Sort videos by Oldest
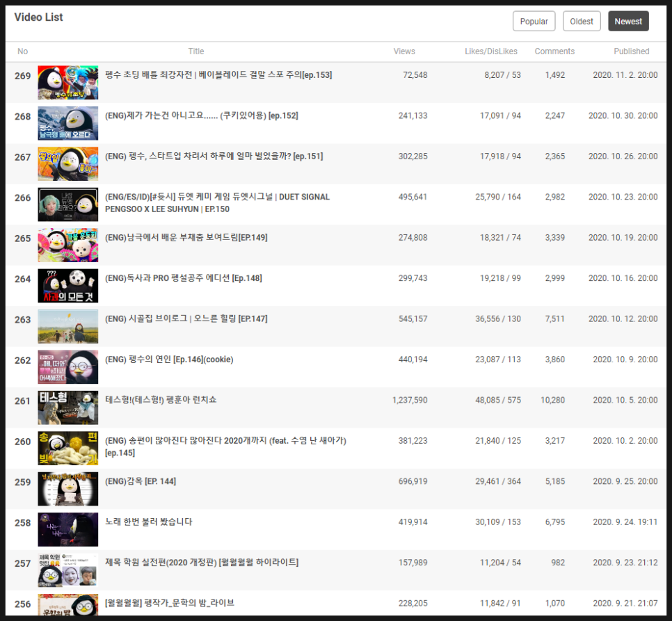 pos(581,21)
